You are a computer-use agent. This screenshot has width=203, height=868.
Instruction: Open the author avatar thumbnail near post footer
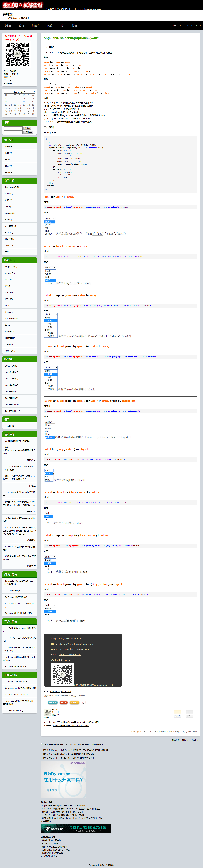click(47, 712)
